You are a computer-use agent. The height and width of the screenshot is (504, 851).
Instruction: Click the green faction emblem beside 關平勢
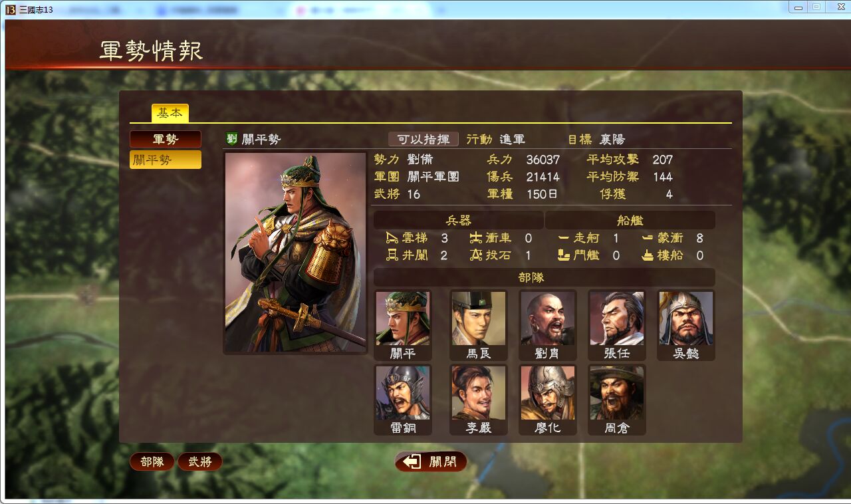pos(232,138)
